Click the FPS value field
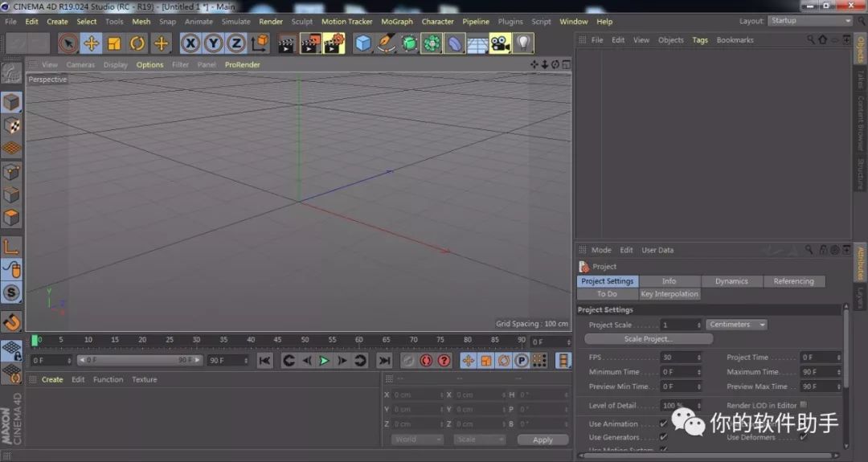The height and width of the screenshot is (462, 868). pos(681,358)
